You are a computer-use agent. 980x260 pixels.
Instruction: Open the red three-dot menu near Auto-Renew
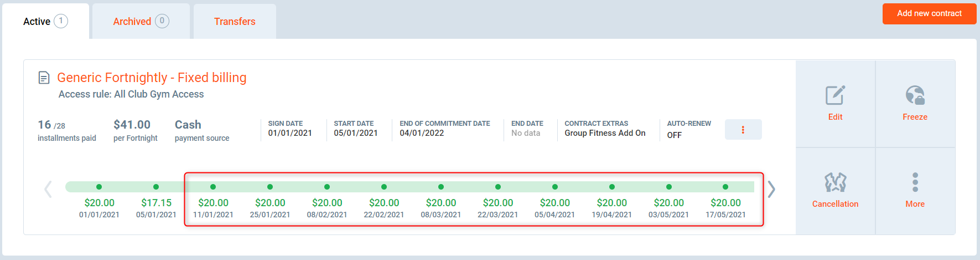[743, 130]
